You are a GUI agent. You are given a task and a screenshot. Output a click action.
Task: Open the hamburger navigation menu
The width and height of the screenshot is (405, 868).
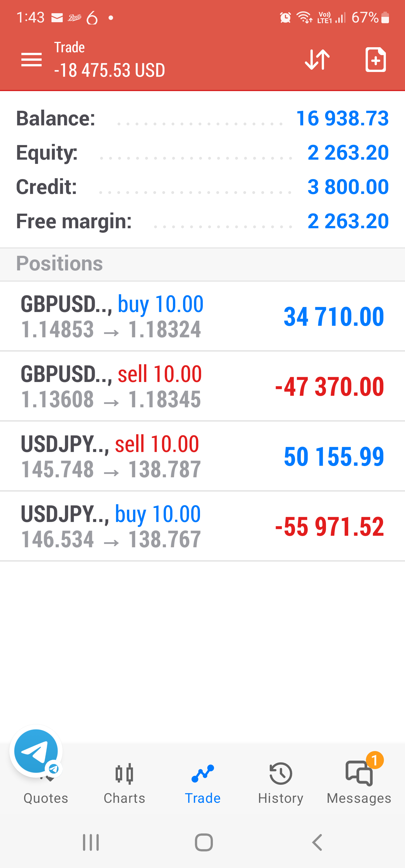point(31,60)
